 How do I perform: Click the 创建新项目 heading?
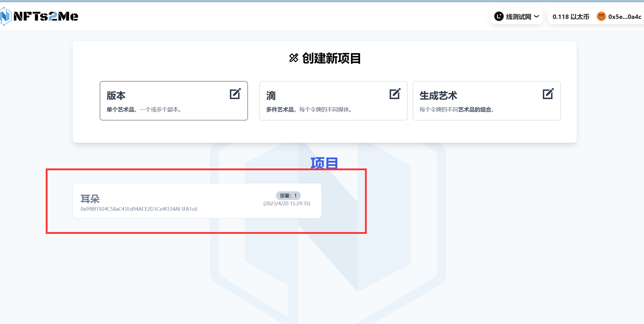coord(331,58)
